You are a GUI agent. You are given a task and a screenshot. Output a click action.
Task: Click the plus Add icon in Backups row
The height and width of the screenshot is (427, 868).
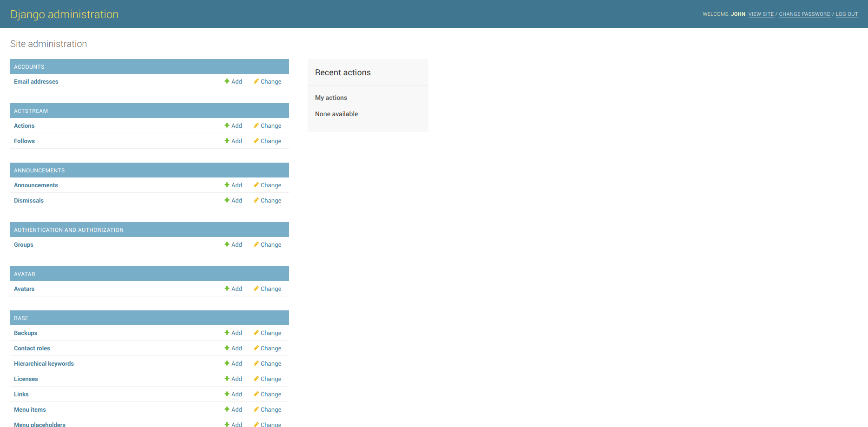pos(227,333)
